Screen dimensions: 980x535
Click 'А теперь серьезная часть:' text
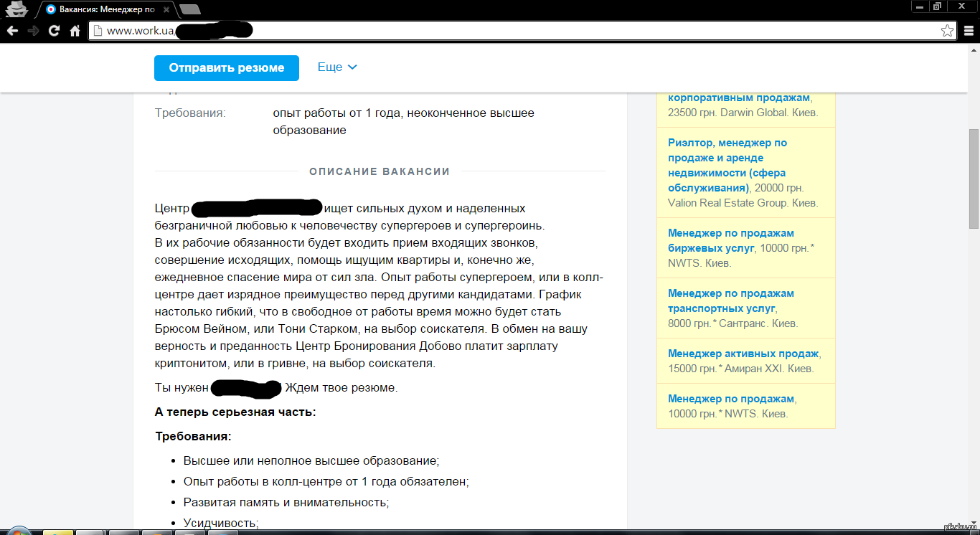(x=235, y=412)
